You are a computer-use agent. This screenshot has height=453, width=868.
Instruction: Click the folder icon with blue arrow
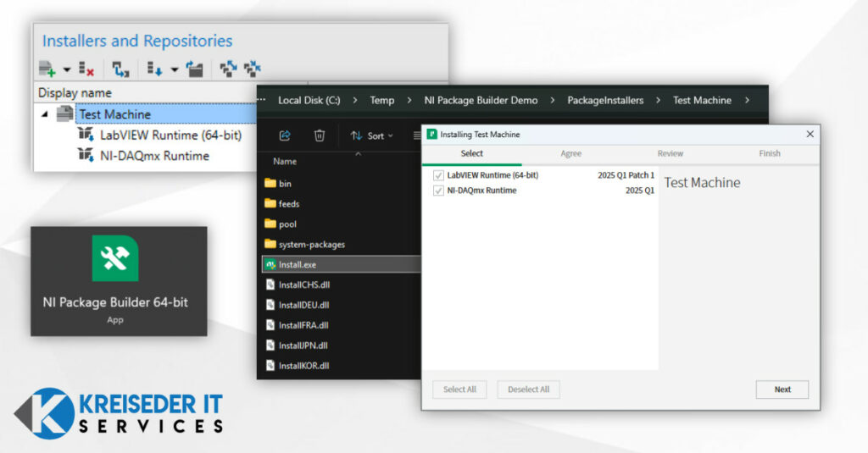point(195,69)
